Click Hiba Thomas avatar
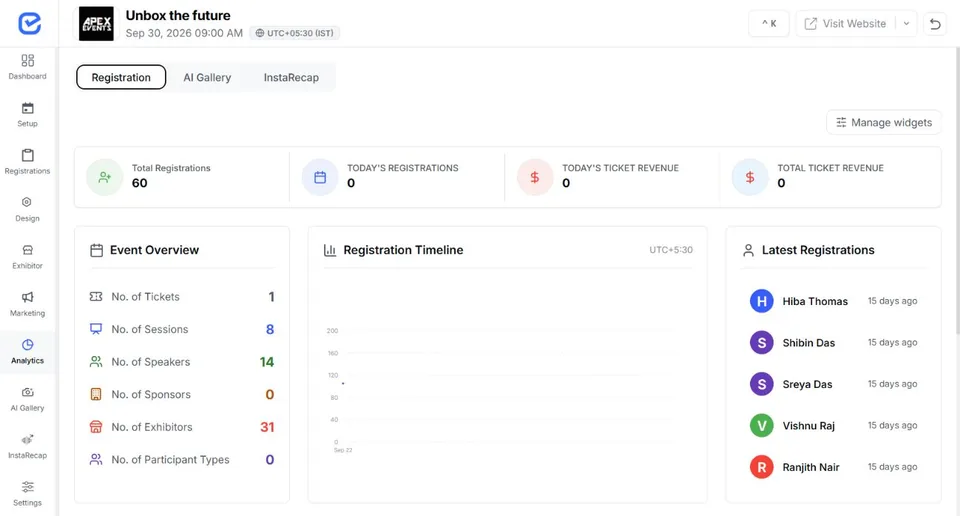 pyautogui.click(x=762, y=301)
